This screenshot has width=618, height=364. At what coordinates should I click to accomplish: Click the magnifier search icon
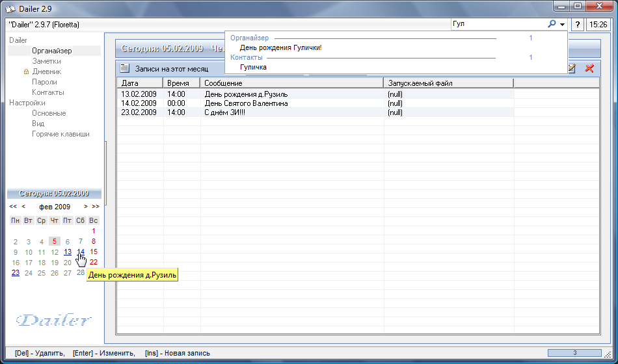coord(552,25)
